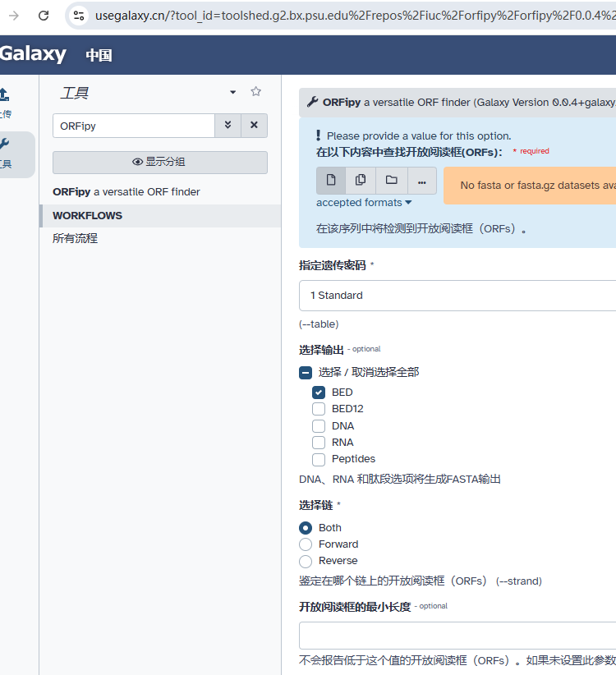Click the 显示分组 button

[x=159, y=162]
